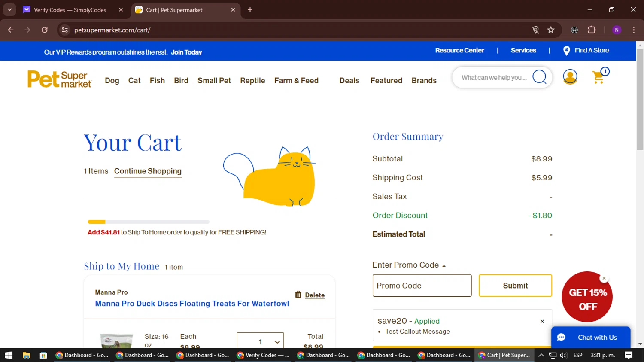Open the taskbar notification center icon
The height and width of the screenshot is (362, 644).
tap(629, 355)
